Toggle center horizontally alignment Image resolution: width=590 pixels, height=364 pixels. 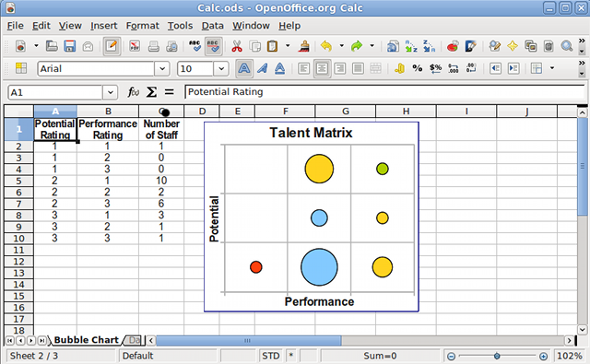(322, 69)
